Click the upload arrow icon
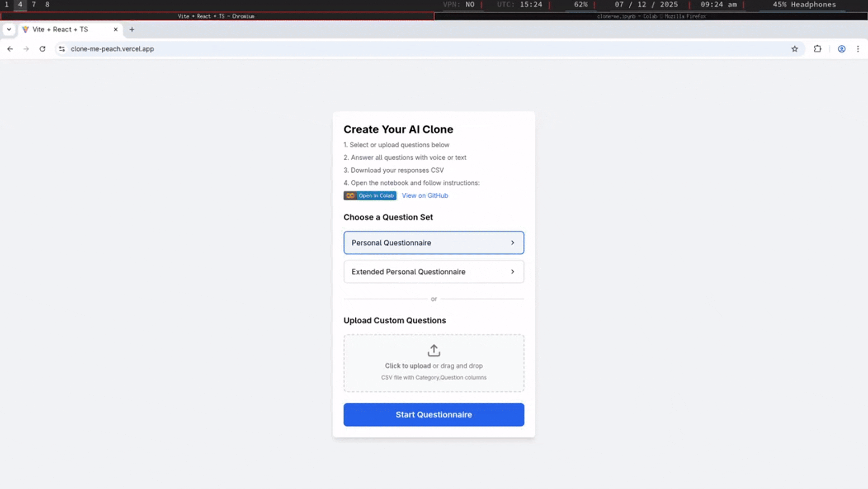The width and height of the screenshot is (868, 489). pyautogui.click(x=434, y=351)
